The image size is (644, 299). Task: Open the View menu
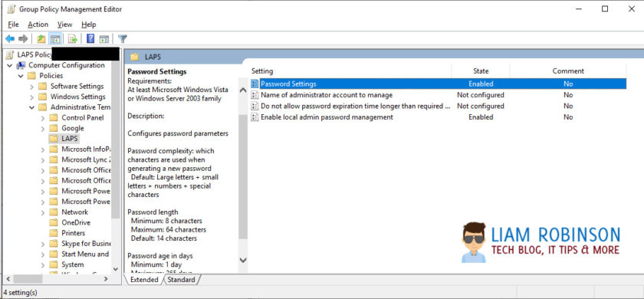tap(64, 25)
